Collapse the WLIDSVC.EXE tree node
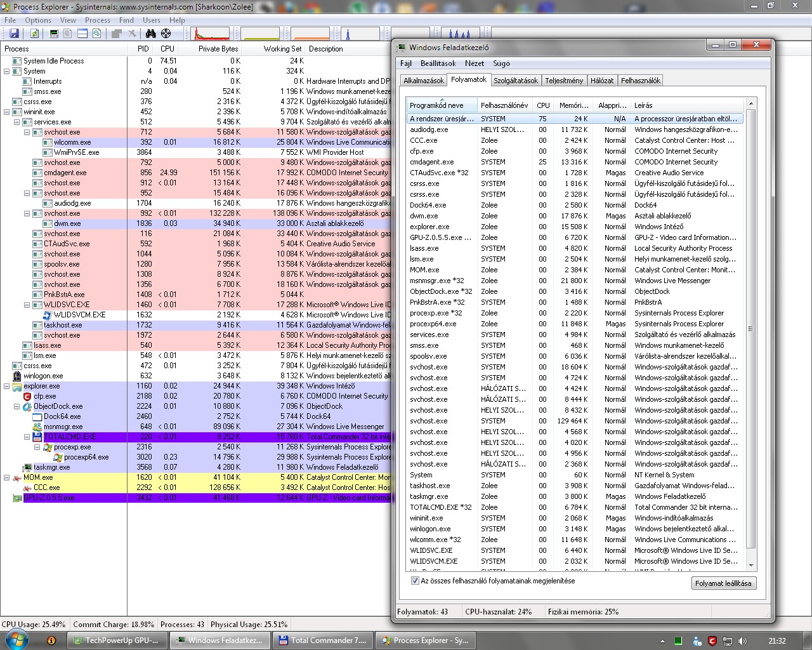Image resolution: width=812 pixels, height=650 pixels. (27, 305)
